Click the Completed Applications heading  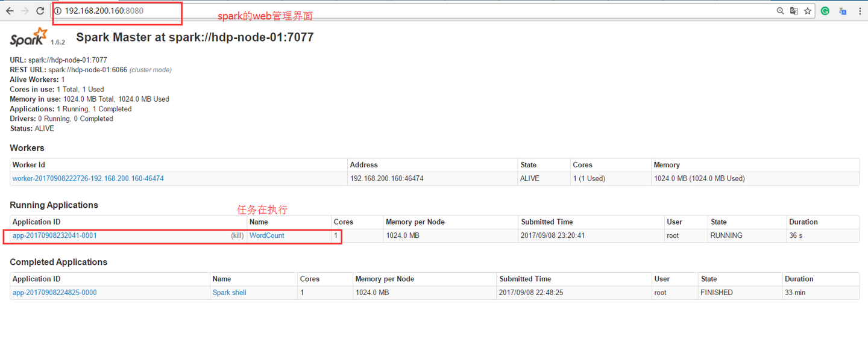(x=58, y=262)
